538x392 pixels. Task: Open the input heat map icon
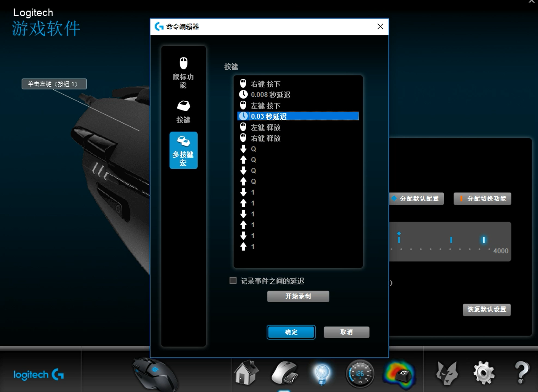click(399, 374)
